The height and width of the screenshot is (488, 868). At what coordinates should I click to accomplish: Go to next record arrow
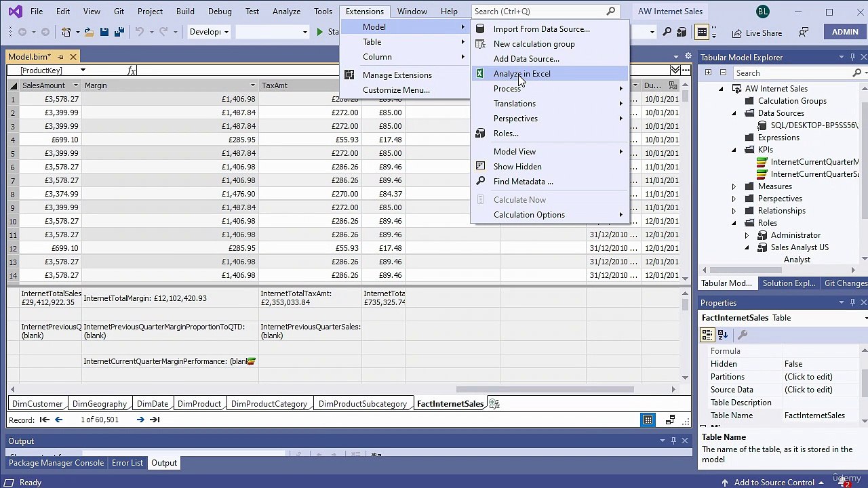[x=140, y=420]
